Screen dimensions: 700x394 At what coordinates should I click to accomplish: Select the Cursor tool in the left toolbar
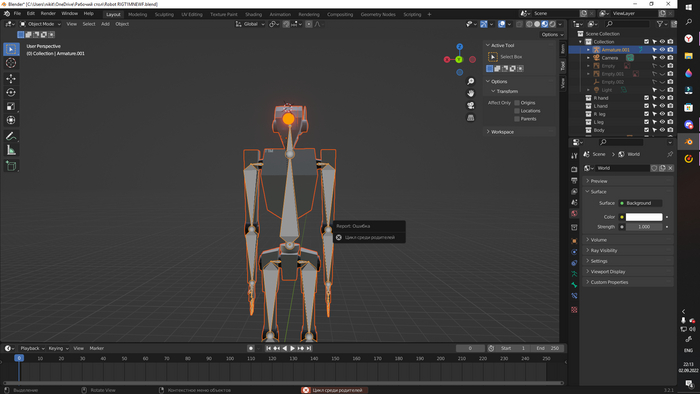11,63
